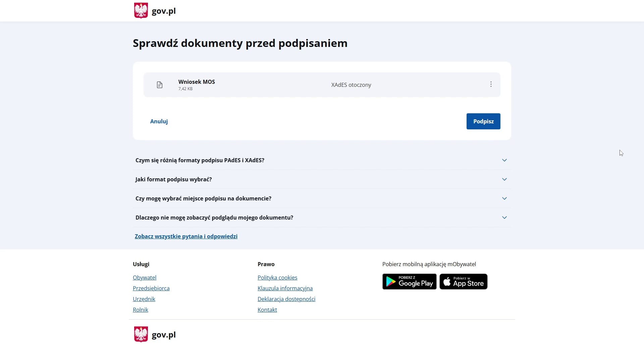Expand question about choosing signature placement
The image size is (644, 362).
(322, 198)
